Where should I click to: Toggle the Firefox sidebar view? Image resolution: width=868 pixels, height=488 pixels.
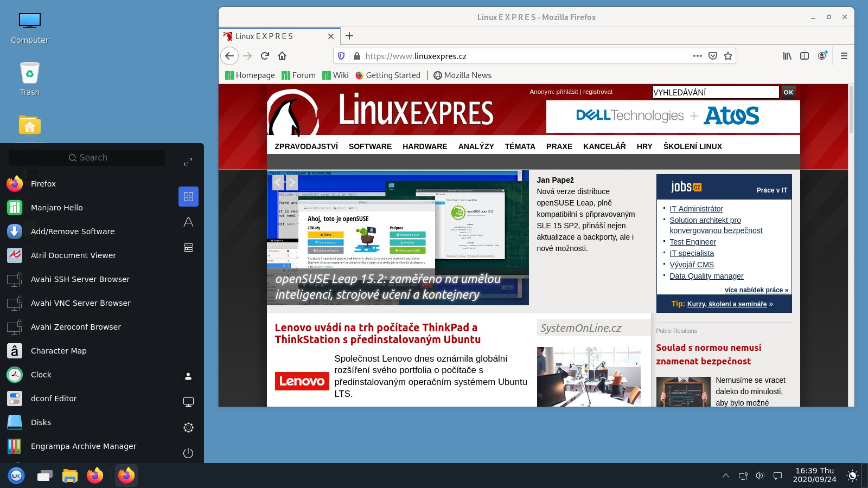805,56
